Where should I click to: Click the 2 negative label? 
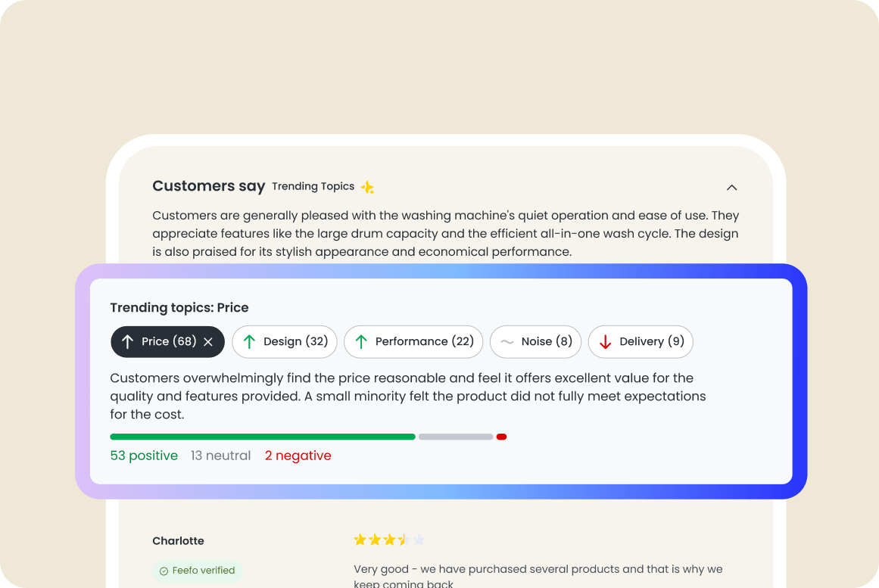298,456
